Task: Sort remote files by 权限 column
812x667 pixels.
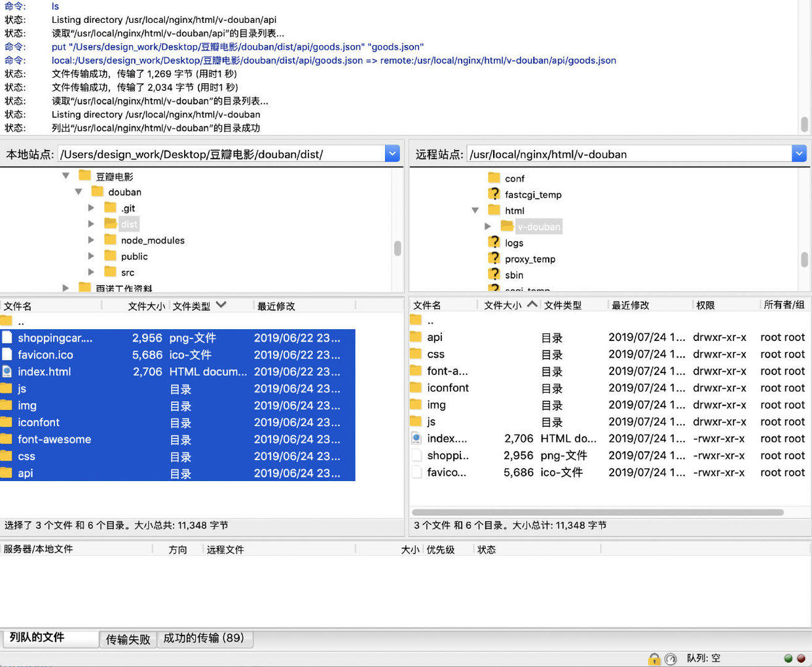Action: coord(726,305)
